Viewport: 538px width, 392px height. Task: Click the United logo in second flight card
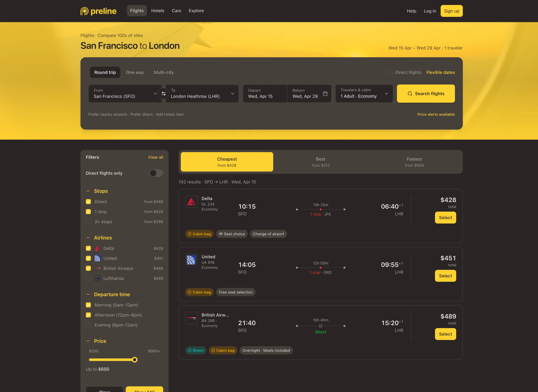coord(191,260)
